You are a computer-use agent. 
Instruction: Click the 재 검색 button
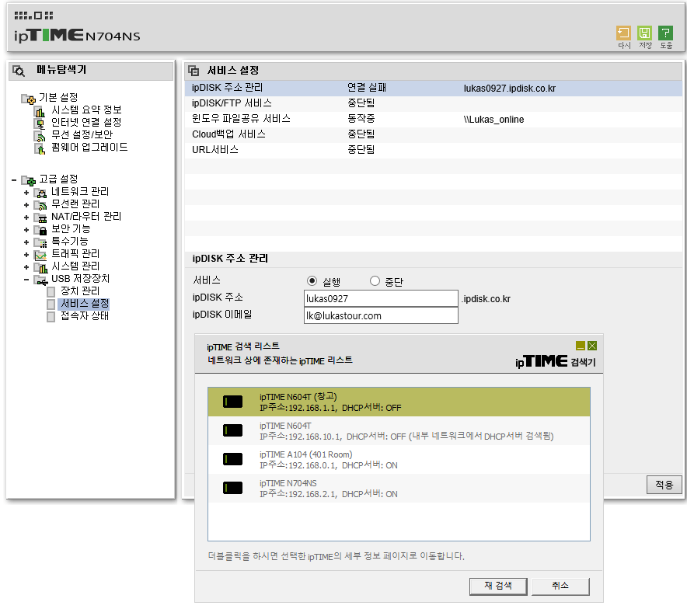tap(498, 586)
